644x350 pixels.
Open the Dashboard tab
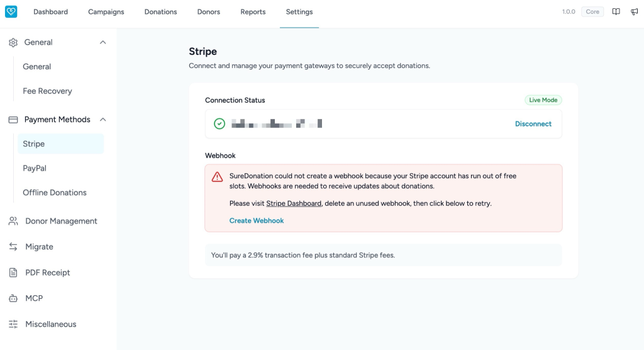tap(50, 12)
